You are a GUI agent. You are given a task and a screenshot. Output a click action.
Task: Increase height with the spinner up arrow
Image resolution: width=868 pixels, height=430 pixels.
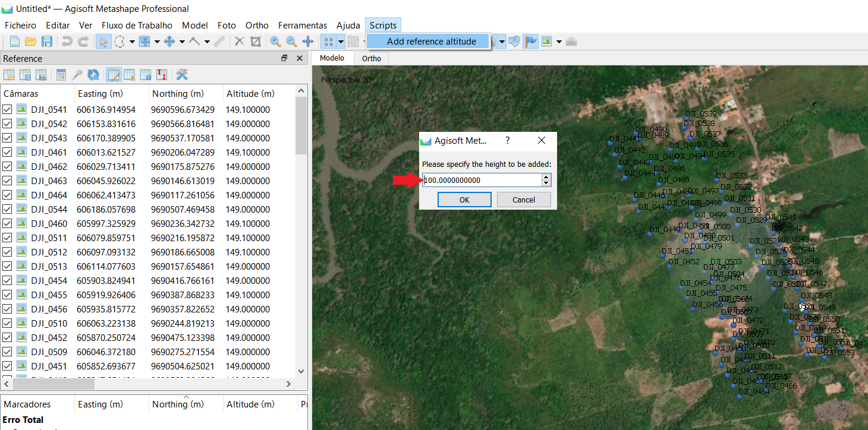(x=546, y=177)
